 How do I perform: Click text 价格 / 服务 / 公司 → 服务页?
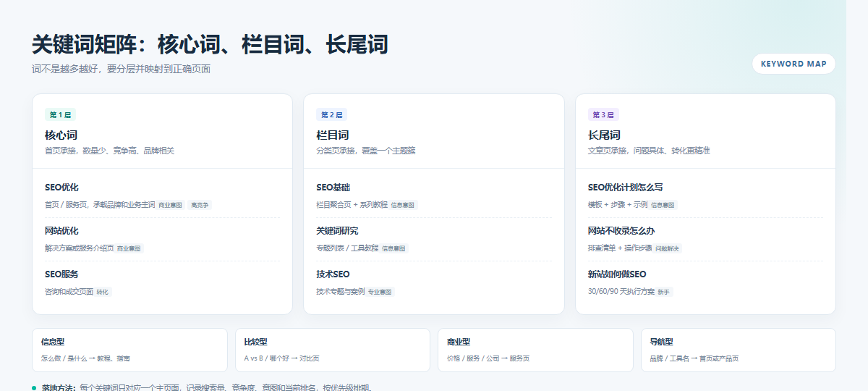pyautogui.click(x=488, y=358)
